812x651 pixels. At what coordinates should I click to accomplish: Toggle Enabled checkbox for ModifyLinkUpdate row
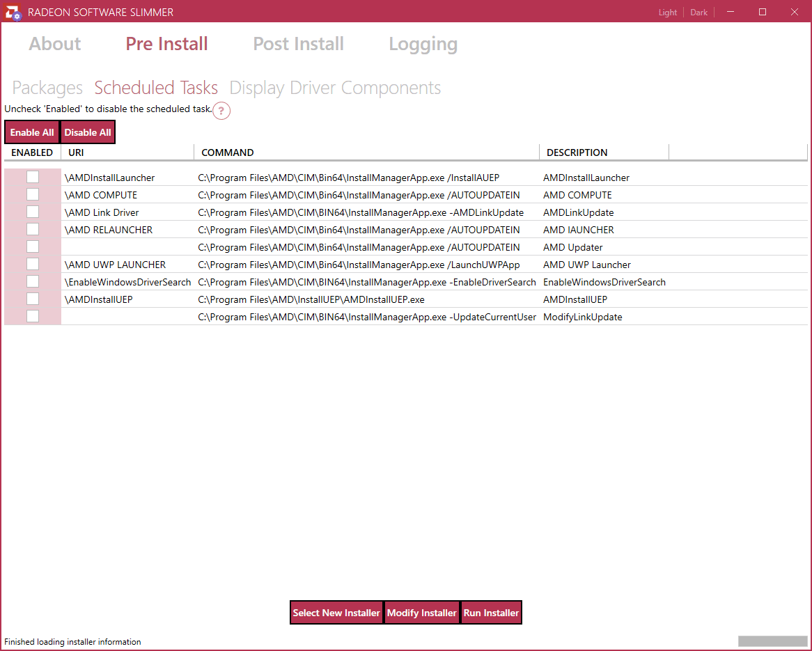33,316
